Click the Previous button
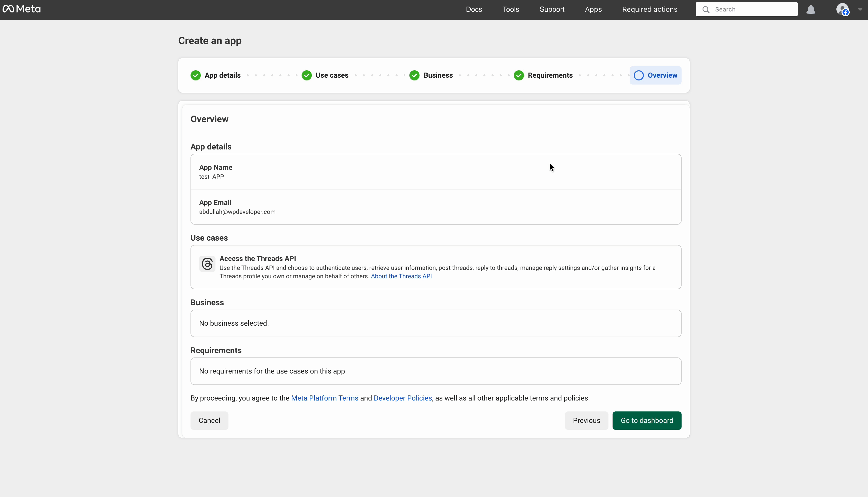This screenshot has height=497, width=868. [x=586, y=420]
